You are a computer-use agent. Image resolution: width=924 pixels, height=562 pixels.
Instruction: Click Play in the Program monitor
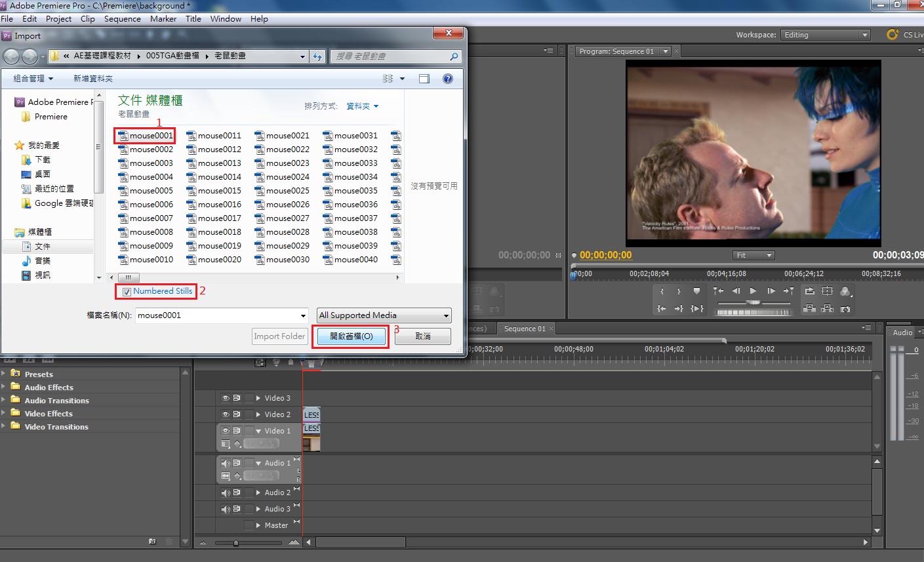(x=753, y=291)
